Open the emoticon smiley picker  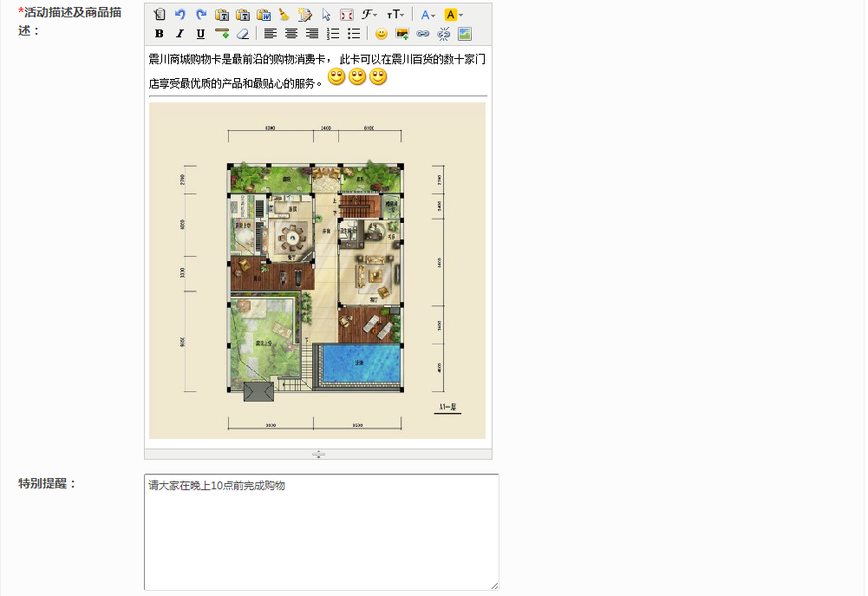coord(382,34)
